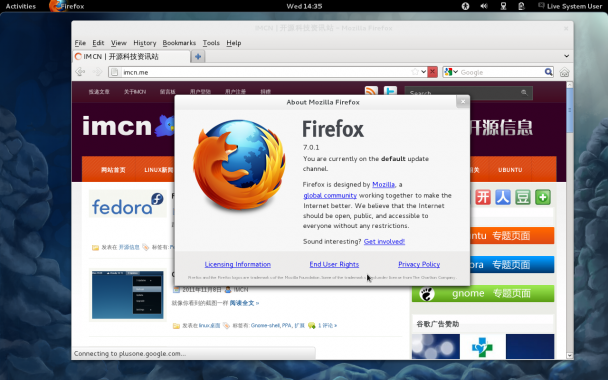Open the search engine selector dropdown
The image size is (608, 380).
(x=451, y=72)
